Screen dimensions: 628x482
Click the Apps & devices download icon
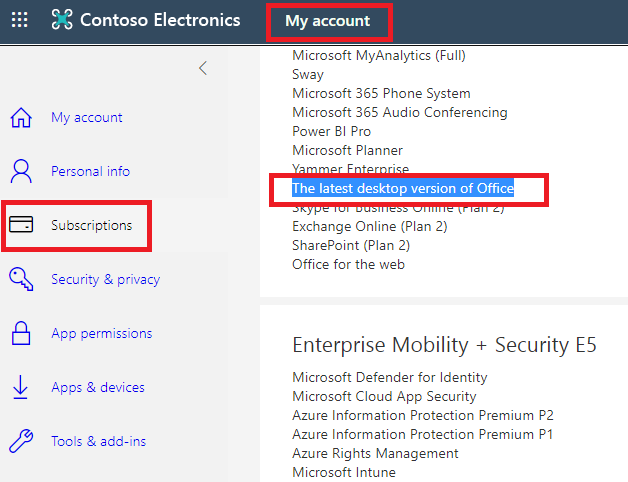click(21, 387)
